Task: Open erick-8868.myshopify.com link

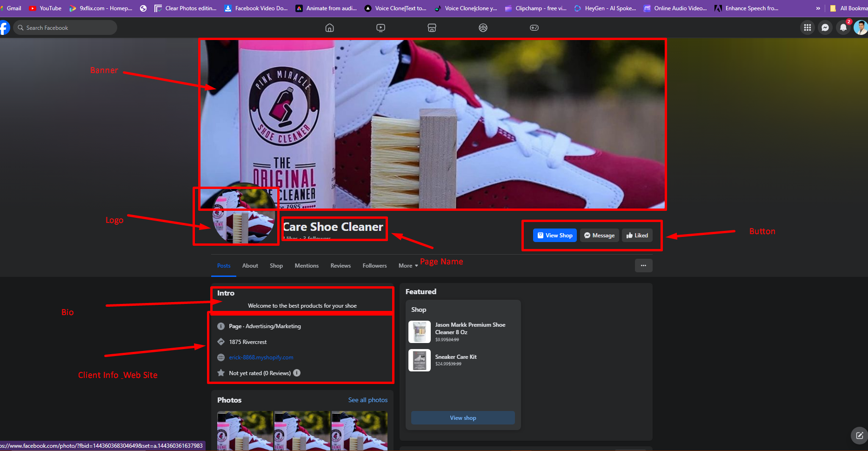Action: pyautogui.click(x=261, y=357)
